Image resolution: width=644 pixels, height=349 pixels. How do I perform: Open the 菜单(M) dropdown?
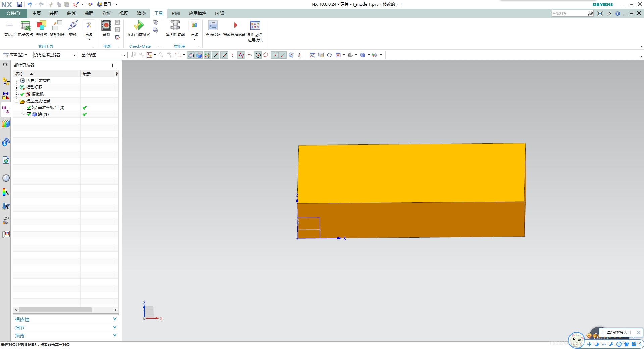pos(15,55)
